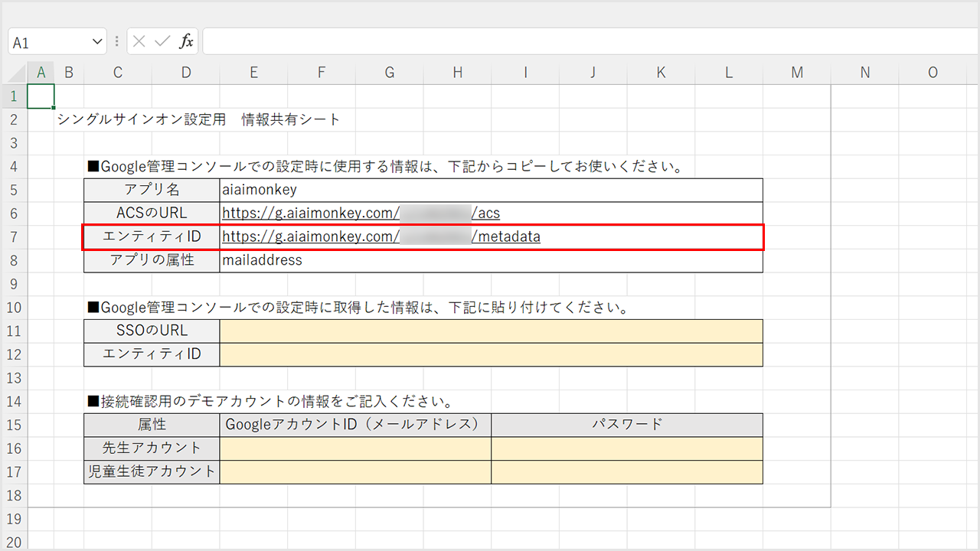Select row header 16
This screenshot has width=980, height=551.
(14, 448)
